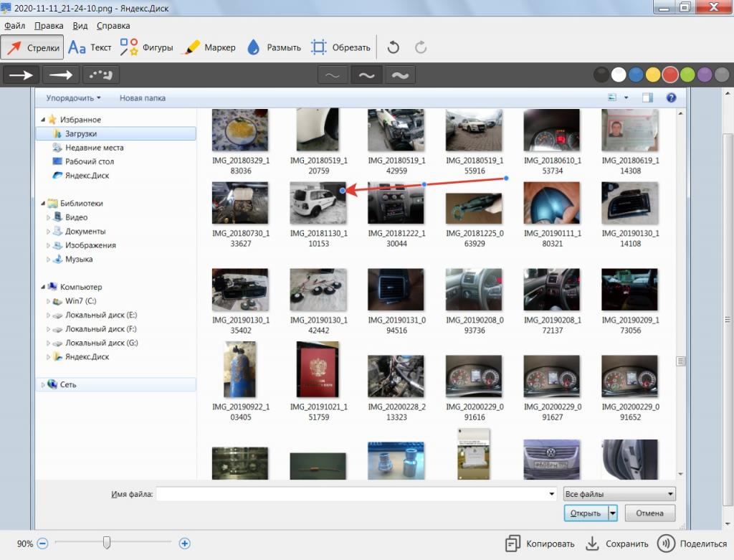The image size is (734, 560).
Task: Pick the green color swatch
Action: pos(687,75)
